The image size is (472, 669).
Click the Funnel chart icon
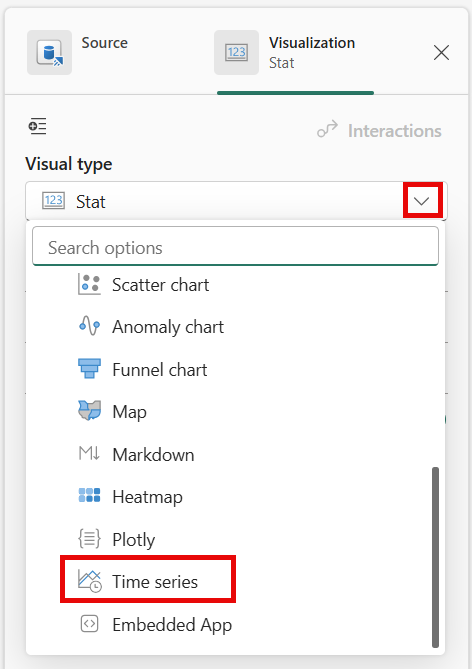click(90, 369)
